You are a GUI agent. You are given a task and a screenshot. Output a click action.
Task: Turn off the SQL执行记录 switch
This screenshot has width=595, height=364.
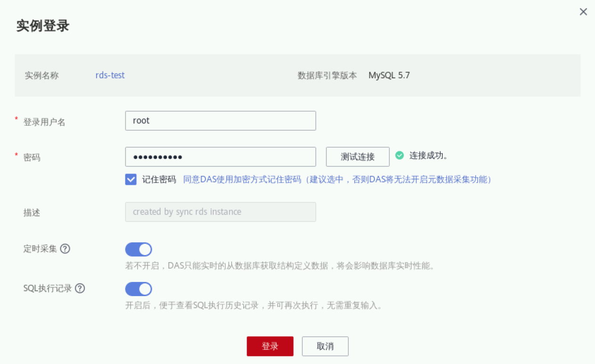point(139,289)
